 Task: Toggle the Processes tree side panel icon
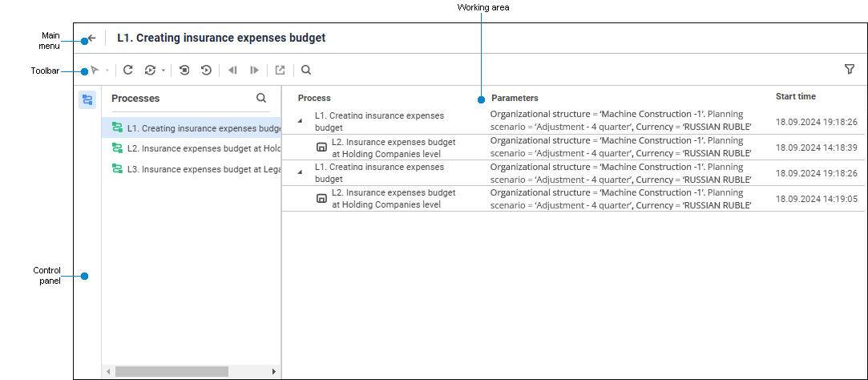87,99
